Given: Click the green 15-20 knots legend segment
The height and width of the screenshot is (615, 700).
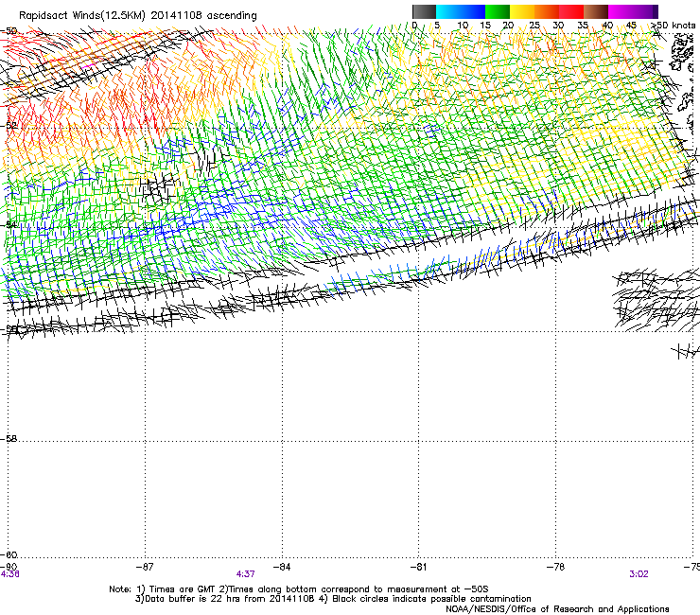Looking at the screenshot, I should tap(498, 11).
